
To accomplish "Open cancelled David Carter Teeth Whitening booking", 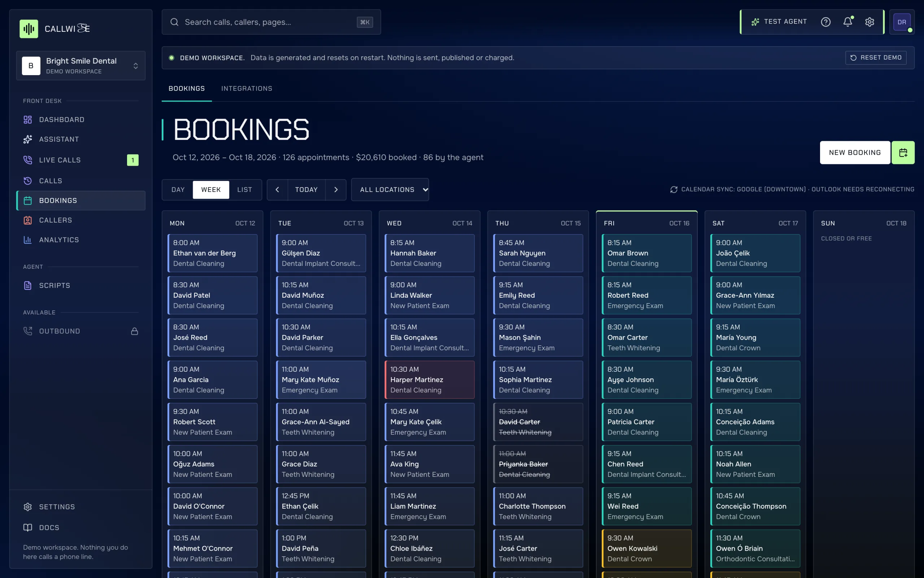I will pos(538,422).
